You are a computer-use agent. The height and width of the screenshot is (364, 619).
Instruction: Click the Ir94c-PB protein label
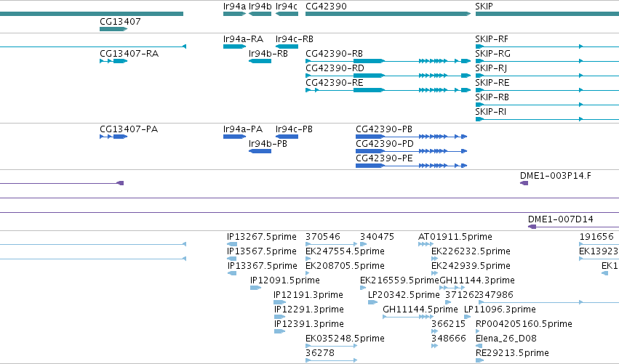(x=294, y=129)
